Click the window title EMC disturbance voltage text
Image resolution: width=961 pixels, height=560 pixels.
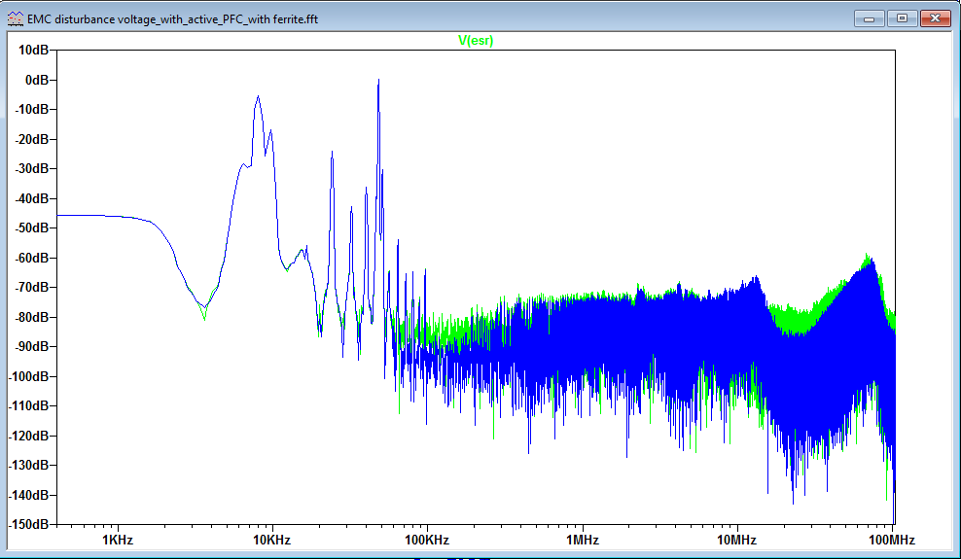tap(172, 19)
